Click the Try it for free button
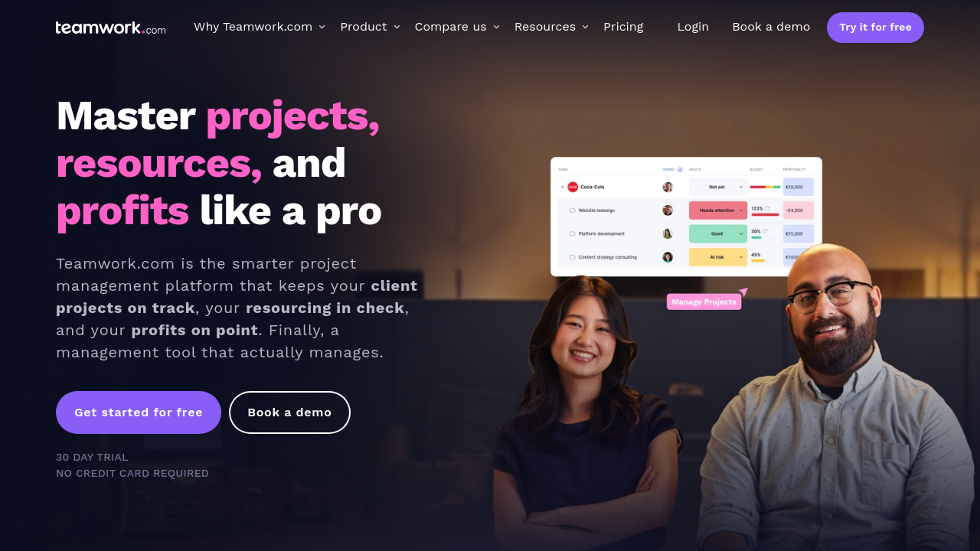This screenshot has width=980, height=551. (875, 28)
